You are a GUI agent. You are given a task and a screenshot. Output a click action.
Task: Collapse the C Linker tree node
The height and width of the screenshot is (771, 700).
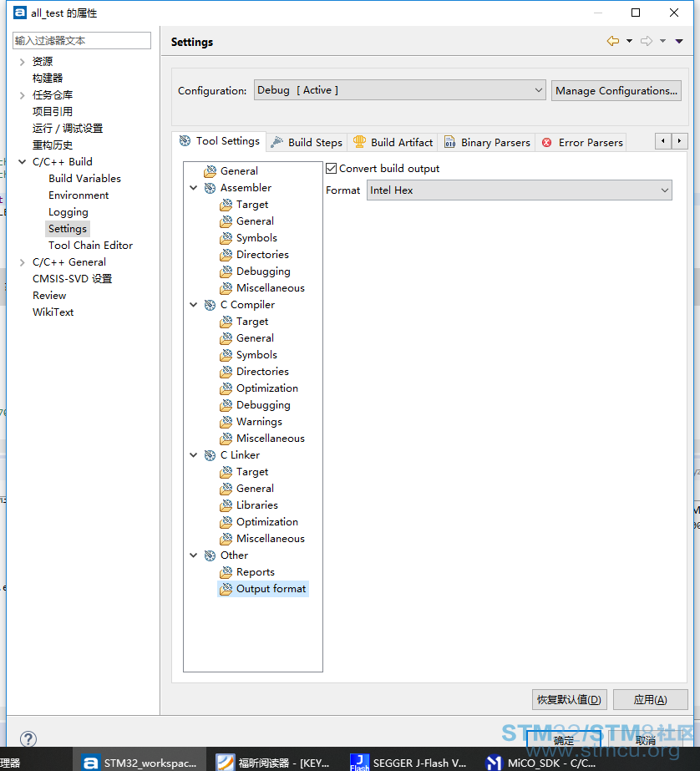coord(194,455)
